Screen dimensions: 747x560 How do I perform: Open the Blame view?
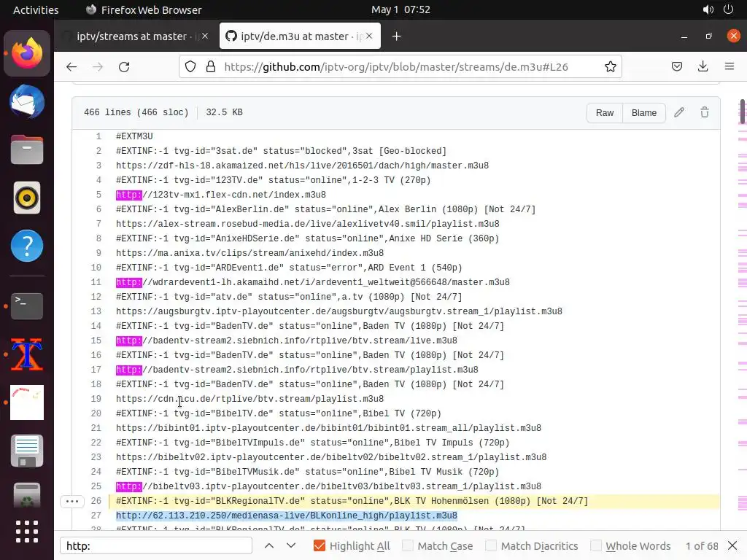pyautogui.click(x=643, y=113)
